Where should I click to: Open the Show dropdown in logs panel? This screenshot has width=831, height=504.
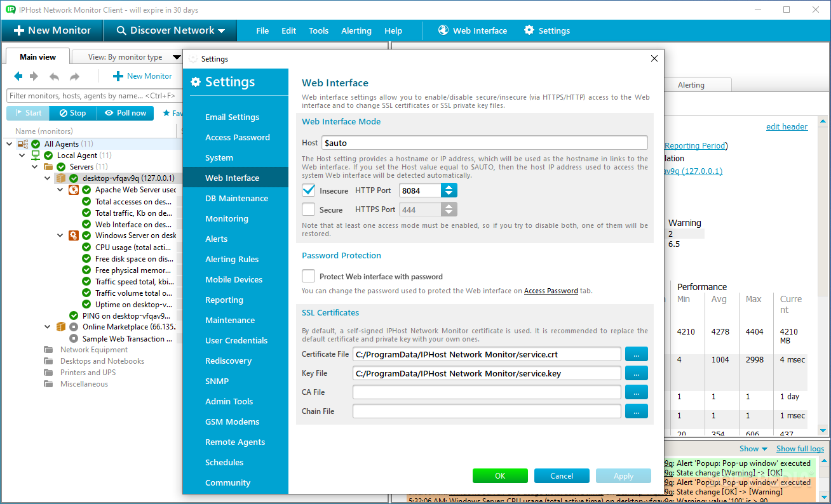(x=753, y=449)
